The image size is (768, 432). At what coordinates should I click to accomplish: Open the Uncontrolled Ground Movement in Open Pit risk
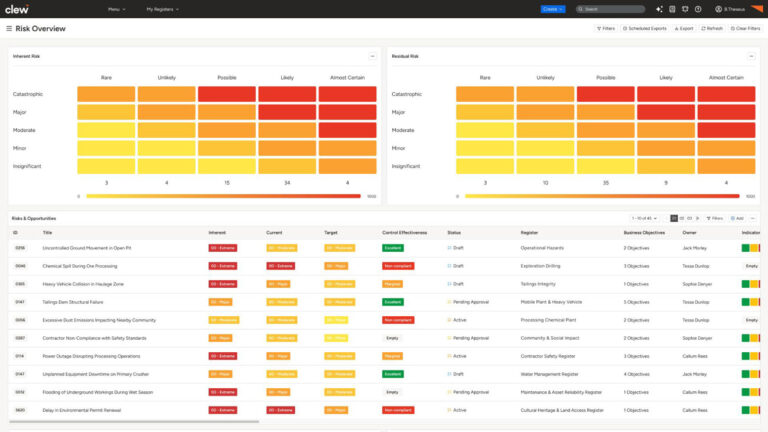click(x=87, y=247)
